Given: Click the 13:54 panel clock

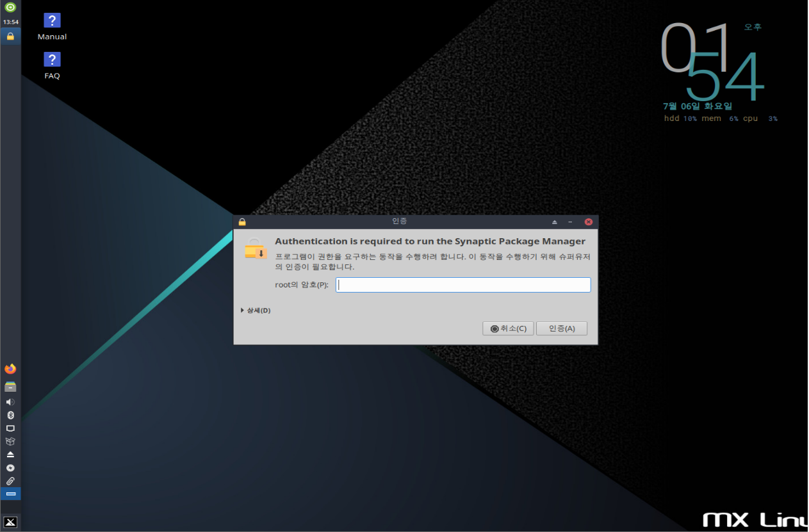Looking at the screenshot, I should [x=10, y=22].
